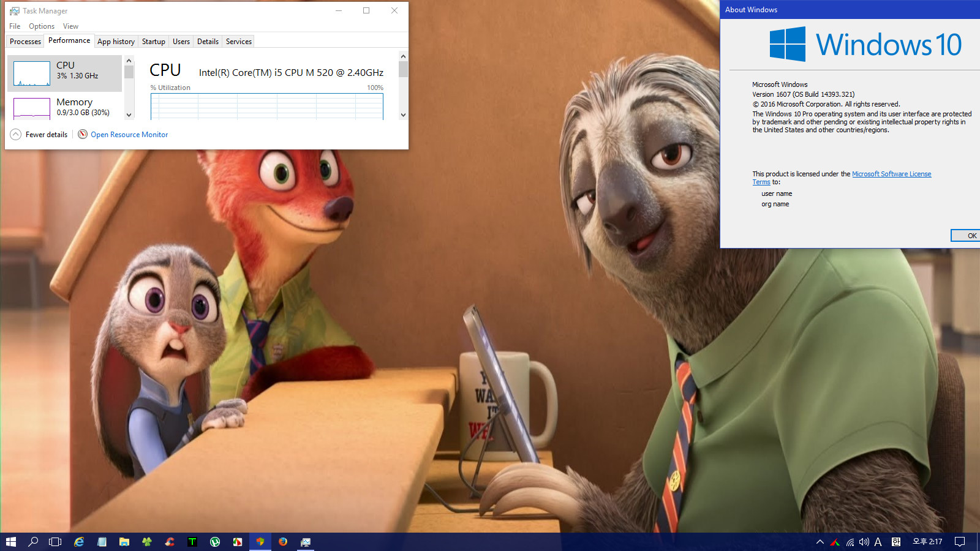Open the Action Center notification icon
980x551 pixels.
[960, 542]
